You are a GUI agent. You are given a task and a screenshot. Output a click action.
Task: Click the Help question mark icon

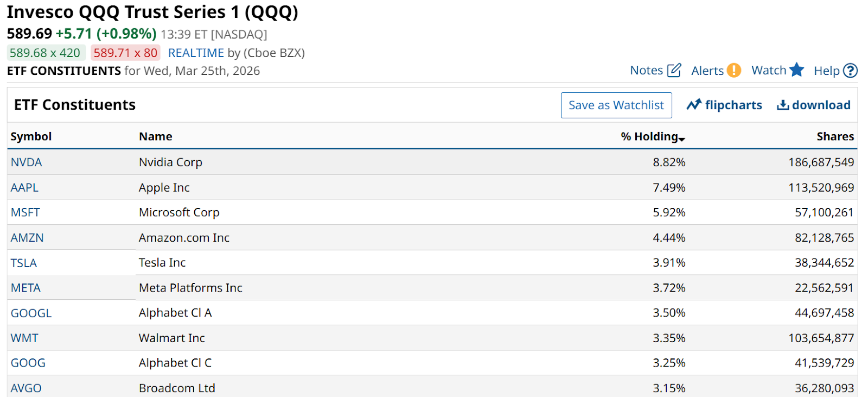(851, 71)
